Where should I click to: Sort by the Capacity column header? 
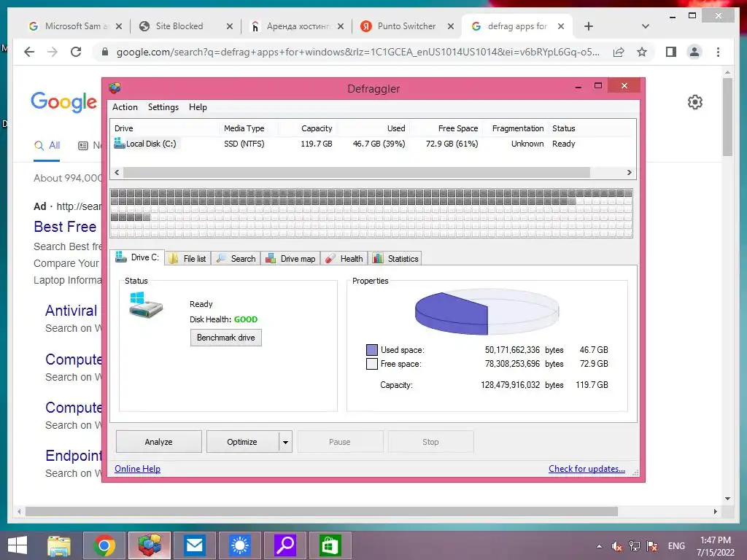coord(307,128)
